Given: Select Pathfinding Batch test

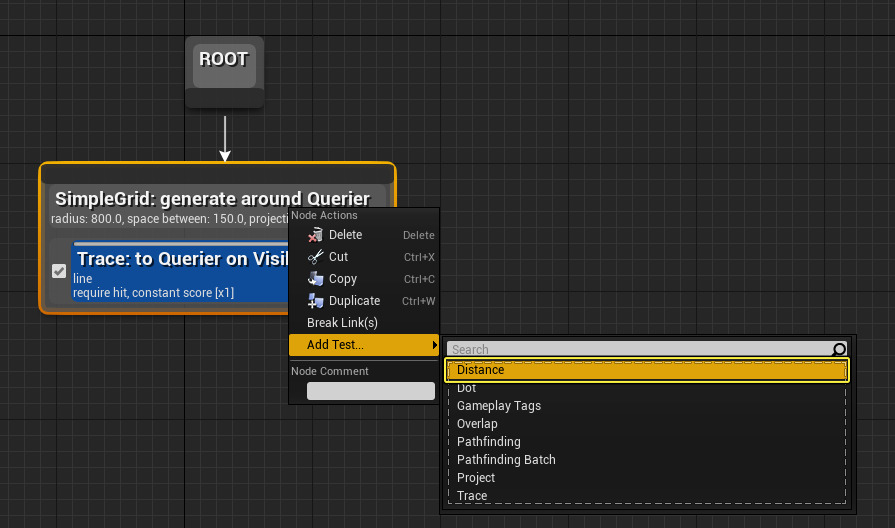Looking at the screenshot, I should [x=647, y=460].
